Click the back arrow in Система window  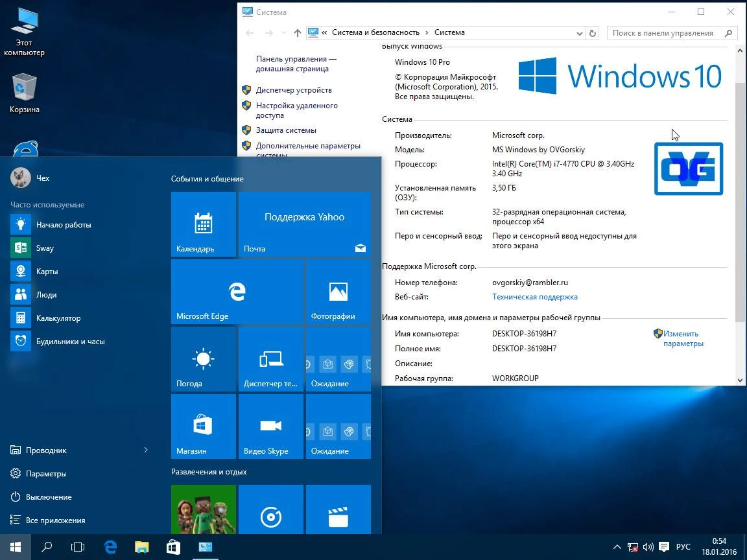250,33
